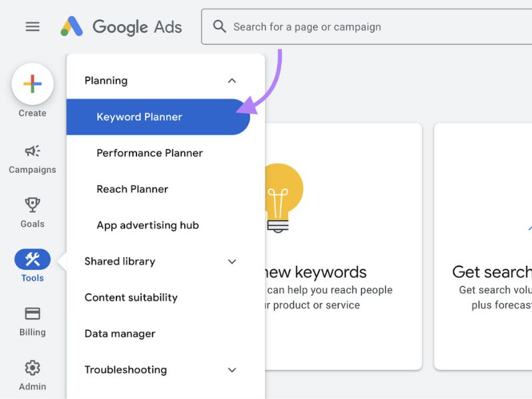The height and width of the screenshot is (399, 532).
Task: Expand the Shared library section
Action: [x=232, y=261]
